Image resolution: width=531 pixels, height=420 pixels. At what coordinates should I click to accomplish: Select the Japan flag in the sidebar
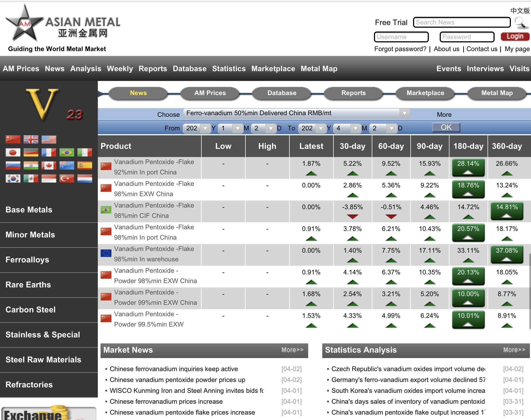[x=13, y=152]
